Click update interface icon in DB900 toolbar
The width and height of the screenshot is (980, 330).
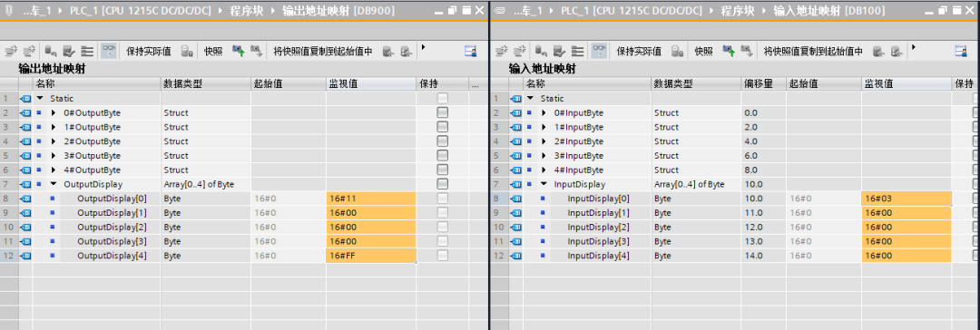pos(69,52)
